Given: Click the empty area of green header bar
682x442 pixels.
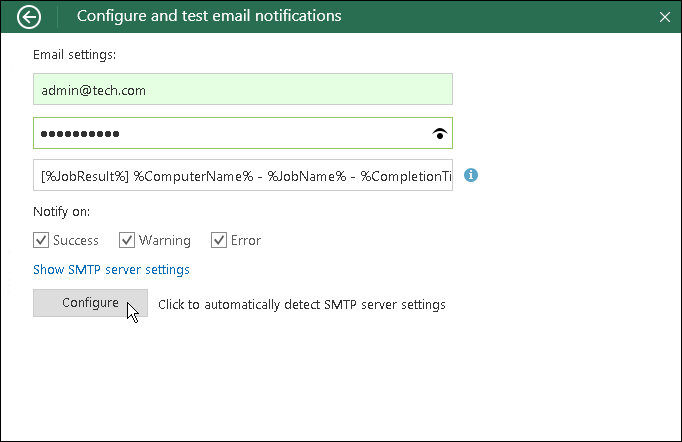Looking at the screenshot, I should (500, 16).
